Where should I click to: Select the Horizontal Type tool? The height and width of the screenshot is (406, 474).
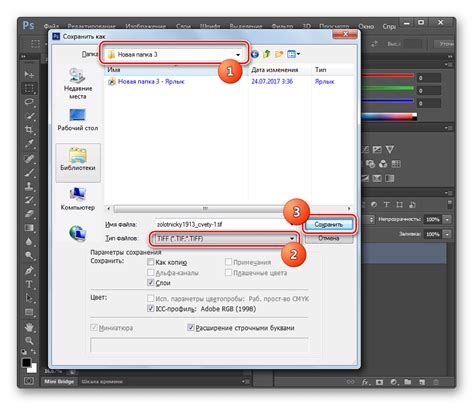(29, 284)
